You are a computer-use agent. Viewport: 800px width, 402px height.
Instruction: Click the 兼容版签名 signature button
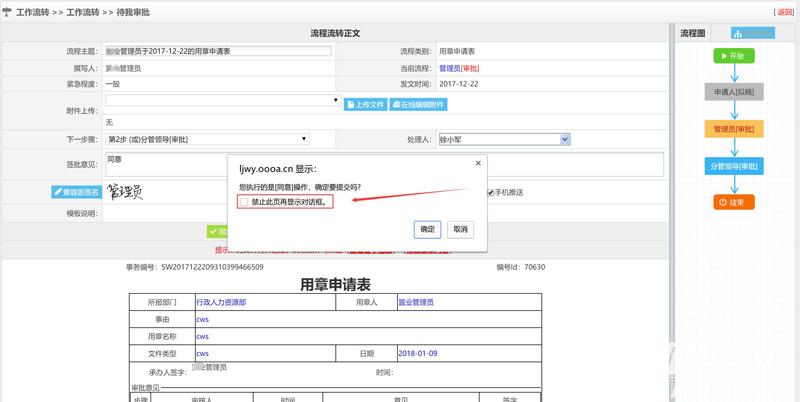76,192
